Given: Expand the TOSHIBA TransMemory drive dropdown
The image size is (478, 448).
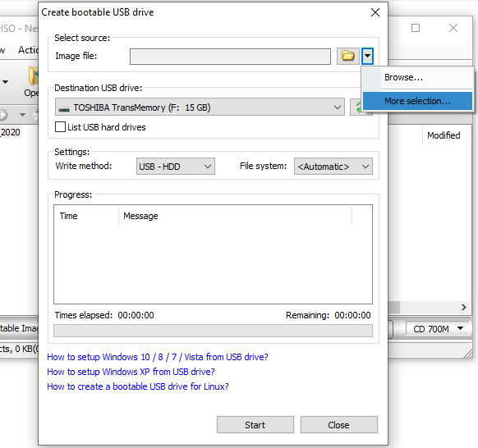Looking at the screenshot, I should pyautogui.click(x=200, y=107).
